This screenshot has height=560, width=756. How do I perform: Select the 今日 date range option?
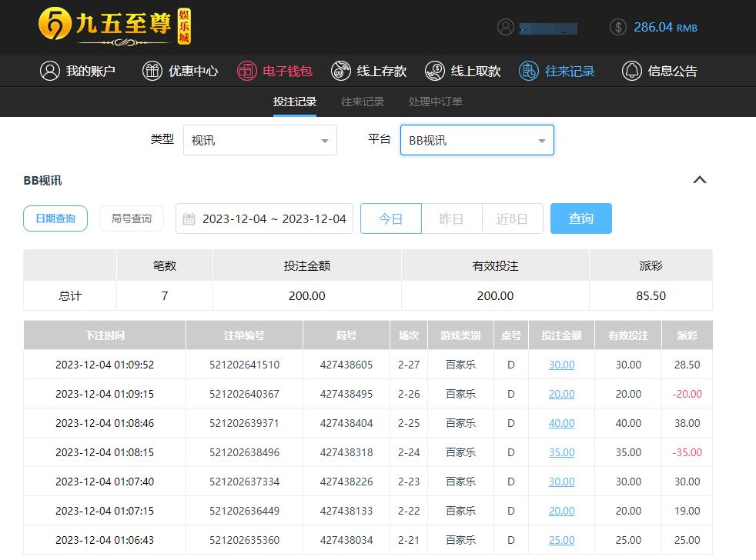[391, 218]
